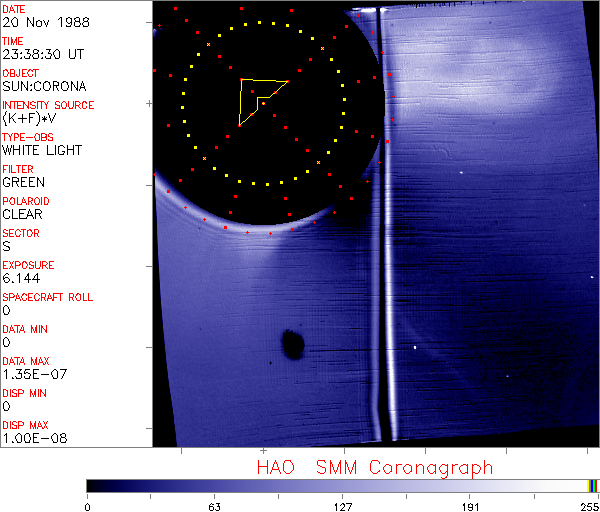600x512 pixels.
Task: Click the 63 tick label under the color bar
Action: point(214,506)
